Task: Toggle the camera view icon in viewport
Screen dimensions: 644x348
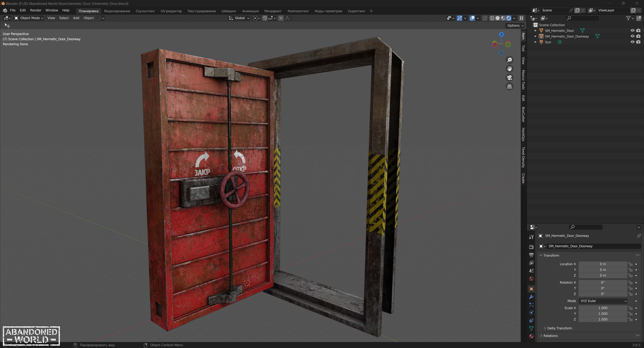Action: (509, 78)
